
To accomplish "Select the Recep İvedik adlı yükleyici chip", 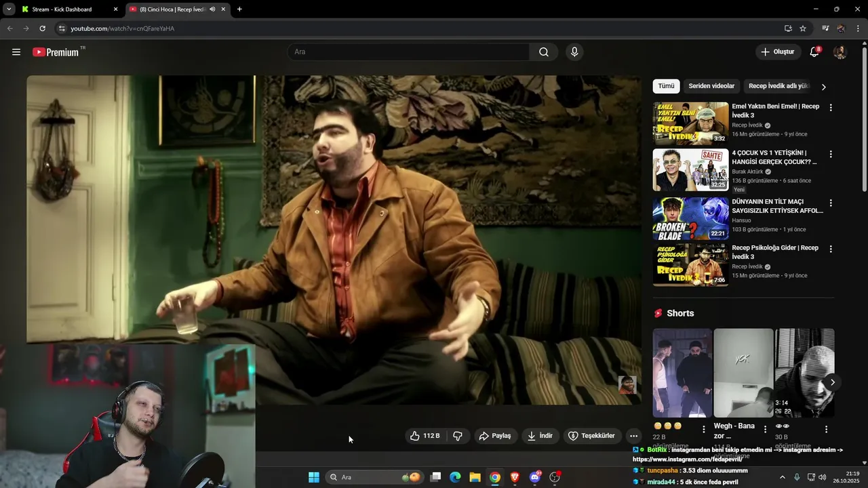I will [x=778, y=86].
